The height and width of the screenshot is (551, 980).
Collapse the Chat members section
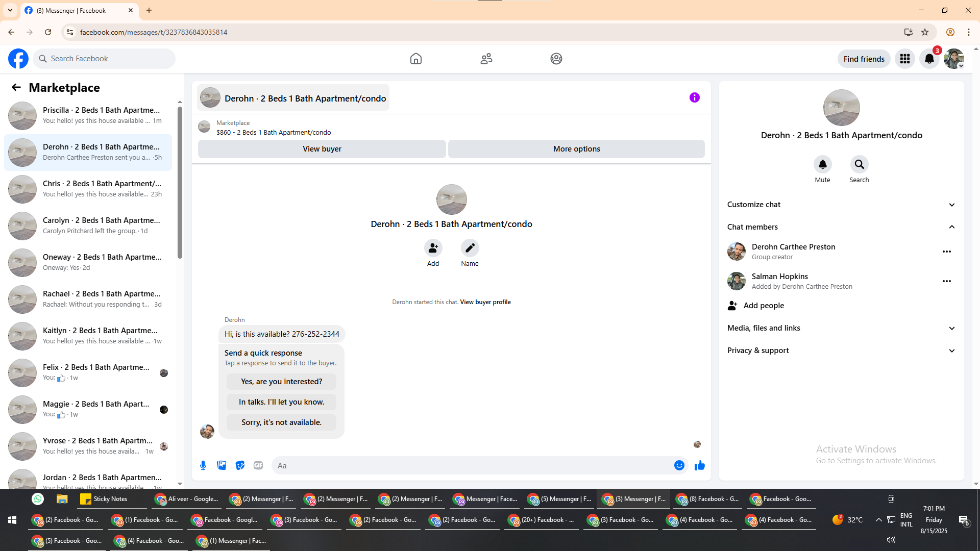[x=951, y=227]
